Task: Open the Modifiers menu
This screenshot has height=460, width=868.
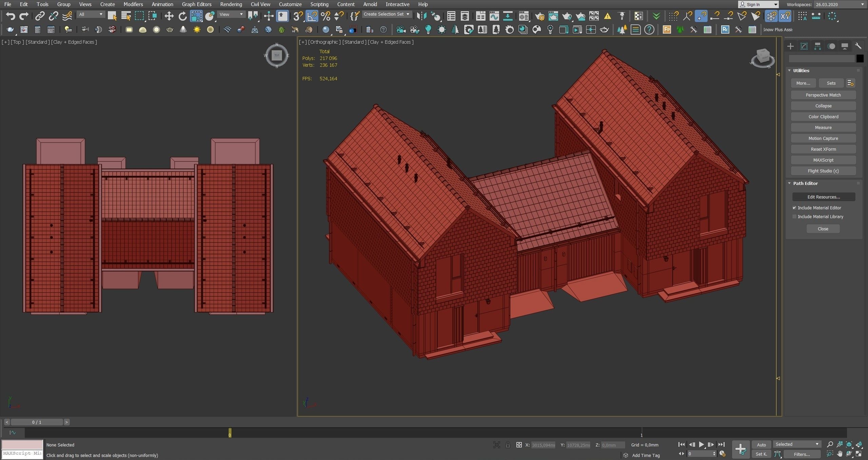Action: (x=133, y=4)
